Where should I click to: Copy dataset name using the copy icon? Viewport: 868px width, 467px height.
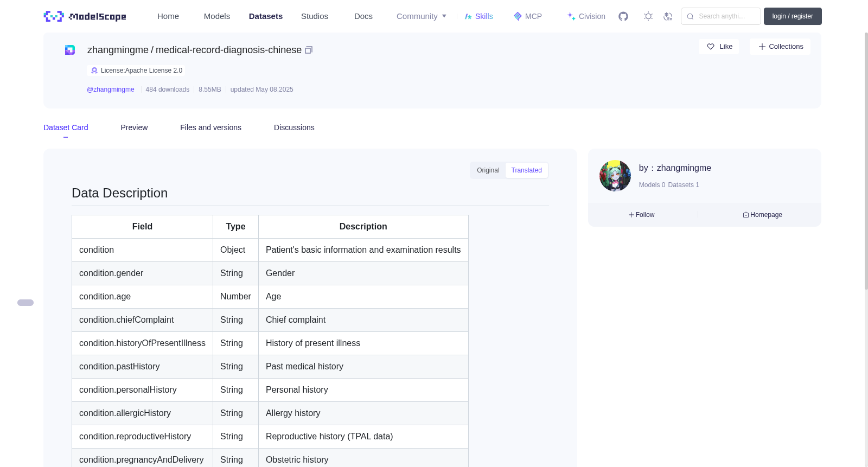(309, 50)
